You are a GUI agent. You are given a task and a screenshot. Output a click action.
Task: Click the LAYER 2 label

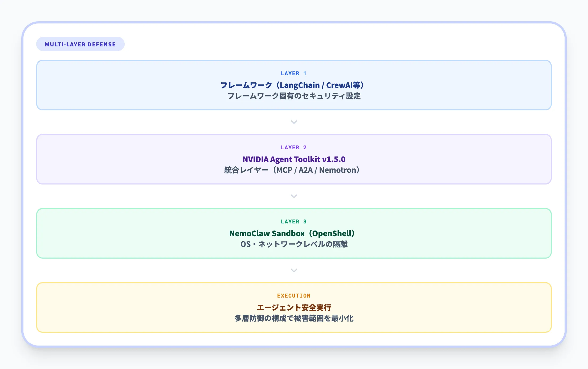coord(294,147)
